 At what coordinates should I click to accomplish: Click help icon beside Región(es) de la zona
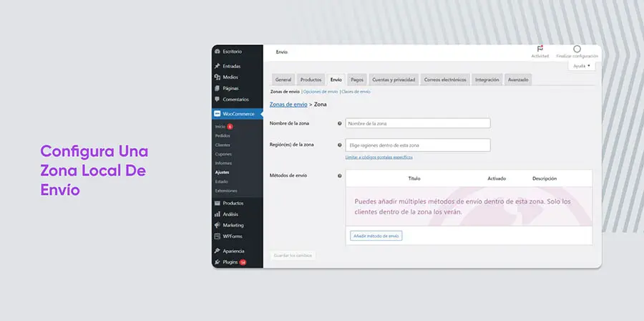coord(340,145)
